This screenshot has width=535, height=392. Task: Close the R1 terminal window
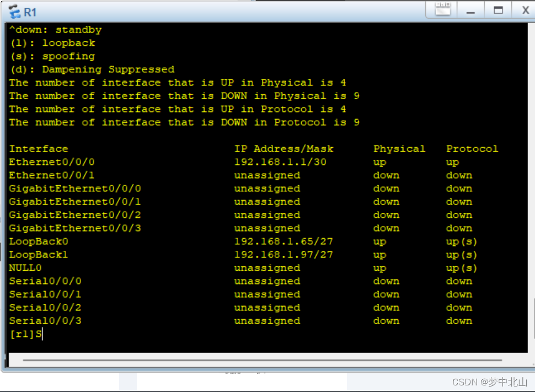[x=525, y=10]
